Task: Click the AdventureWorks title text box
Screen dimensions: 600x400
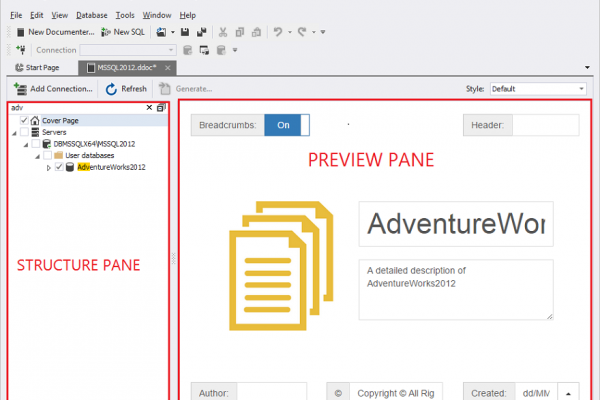Action: coord(456,224)
